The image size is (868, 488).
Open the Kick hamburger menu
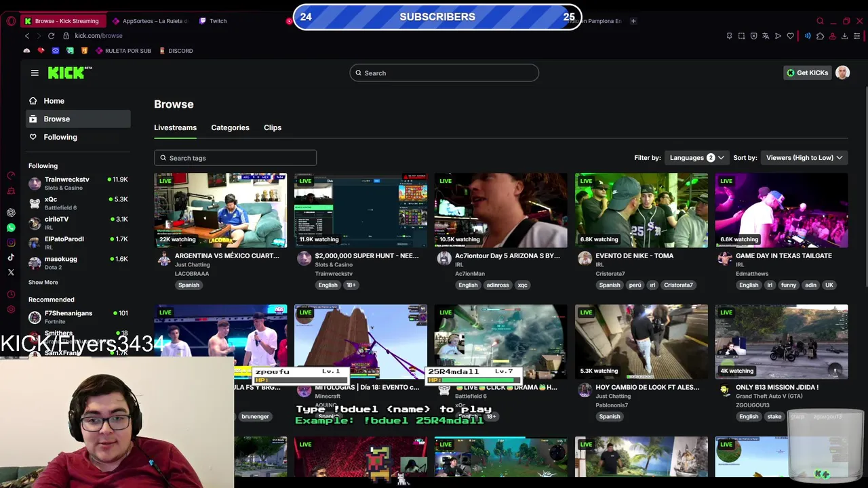[x=35, y=73]
